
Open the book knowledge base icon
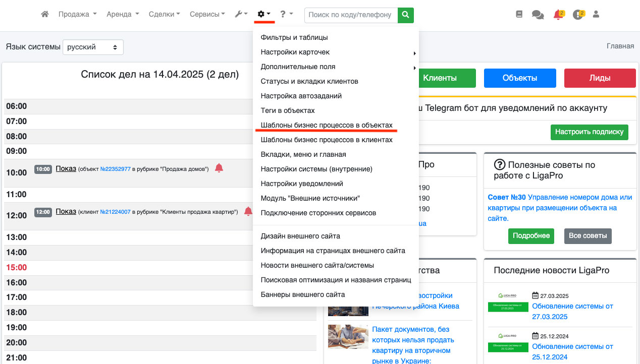point(519,15)
